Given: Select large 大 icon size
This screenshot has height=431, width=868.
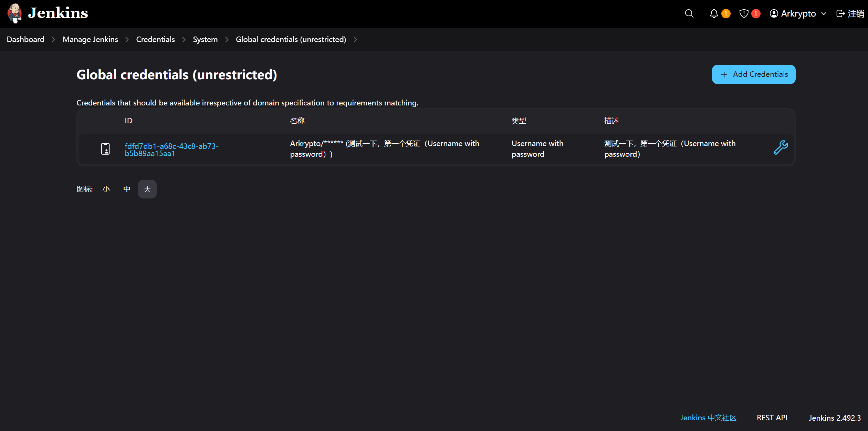Looking at the screenshot, I should pyautogui.click(x=147, y=189).
